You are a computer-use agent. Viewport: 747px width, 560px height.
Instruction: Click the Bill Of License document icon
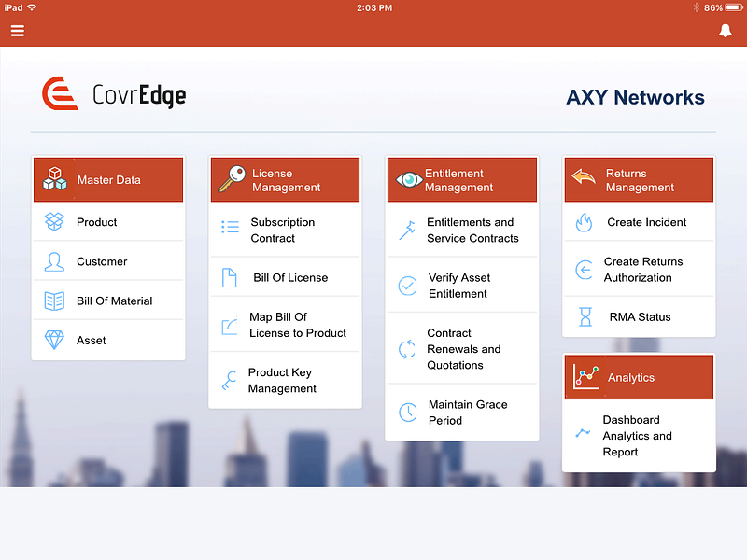[x=229, y=277]
